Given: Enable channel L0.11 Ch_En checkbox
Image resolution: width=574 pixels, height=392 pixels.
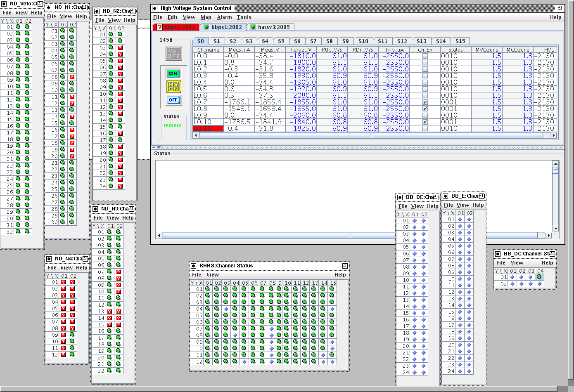Looking at the screenshot, I should point(425,129).
